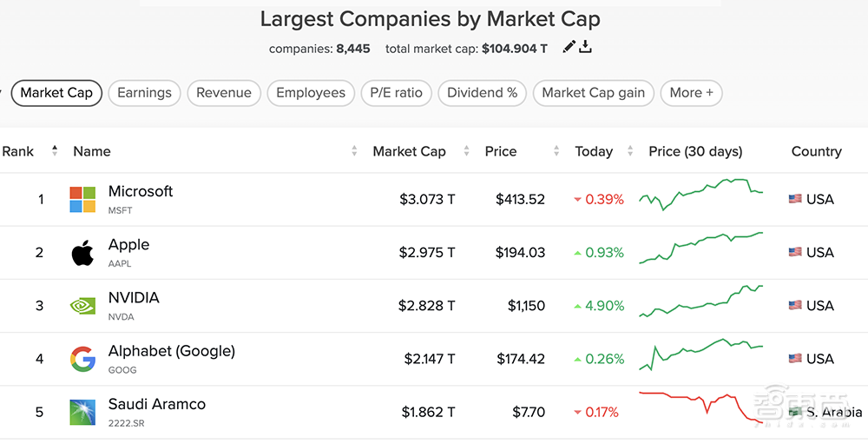Image resolution: width=868 pixels, height=444 pixels.
Task: Open the Alphabet (Google) company link
Action: (x=172, y=351)
